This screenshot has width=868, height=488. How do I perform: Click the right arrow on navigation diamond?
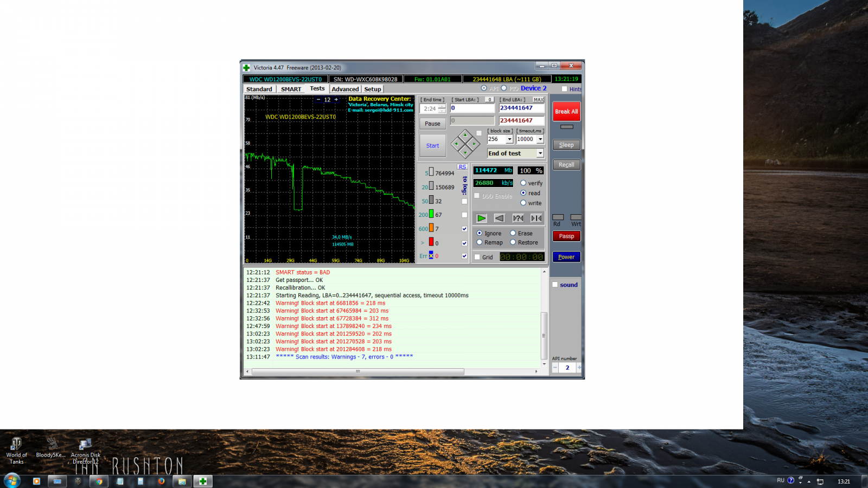pyautogui.click(x=475, y=144)
